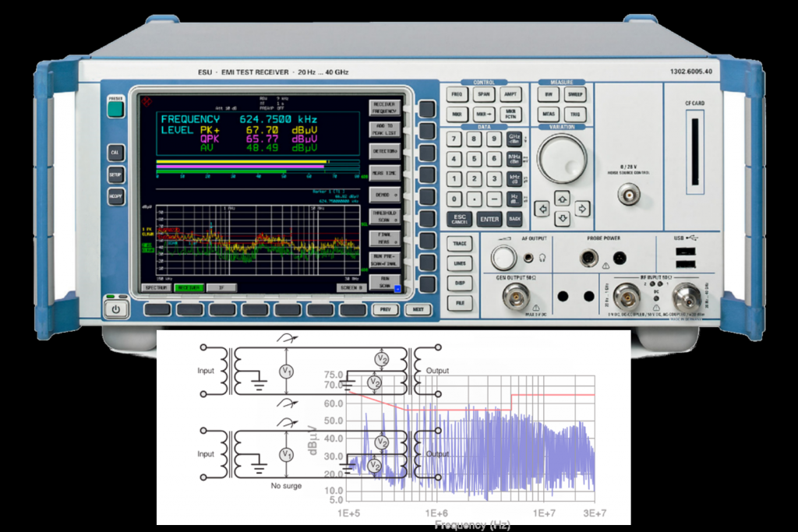Tap the decimal point key
The width and height of the screenshot is (798, 532).
tap(474, 199)
